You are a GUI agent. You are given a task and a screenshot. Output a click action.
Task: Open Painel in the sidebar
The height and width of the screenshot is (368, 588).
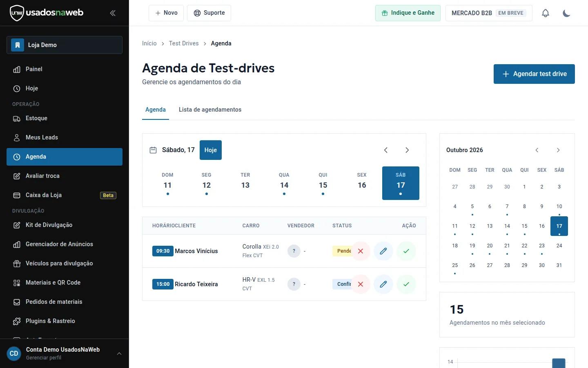65,69
